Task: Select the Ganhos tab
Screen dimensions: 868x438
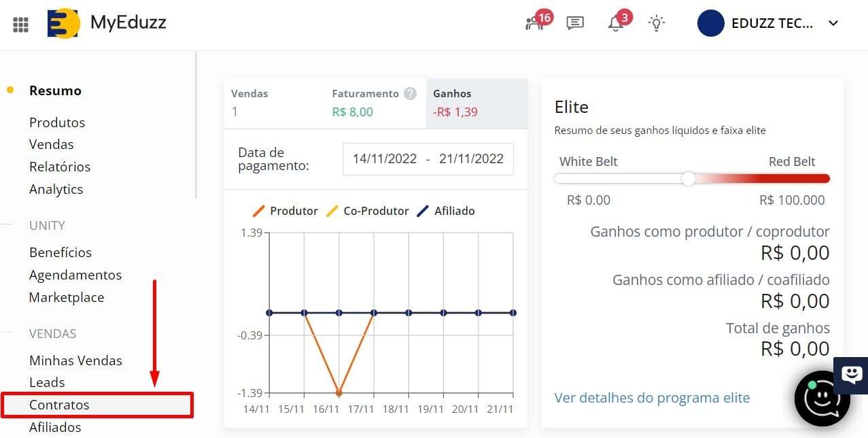Action: pos(476,103)
